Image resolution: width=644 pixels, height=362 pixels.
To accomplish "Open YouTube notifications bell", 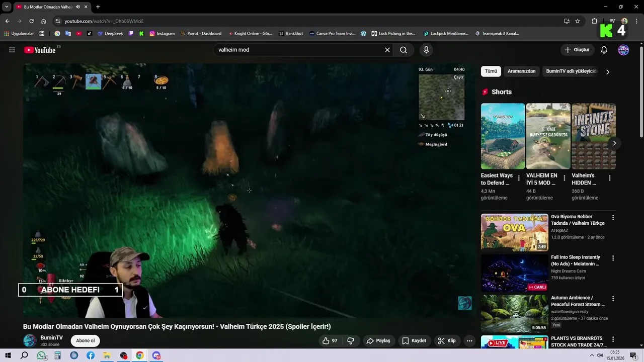I will click(604, 50).
